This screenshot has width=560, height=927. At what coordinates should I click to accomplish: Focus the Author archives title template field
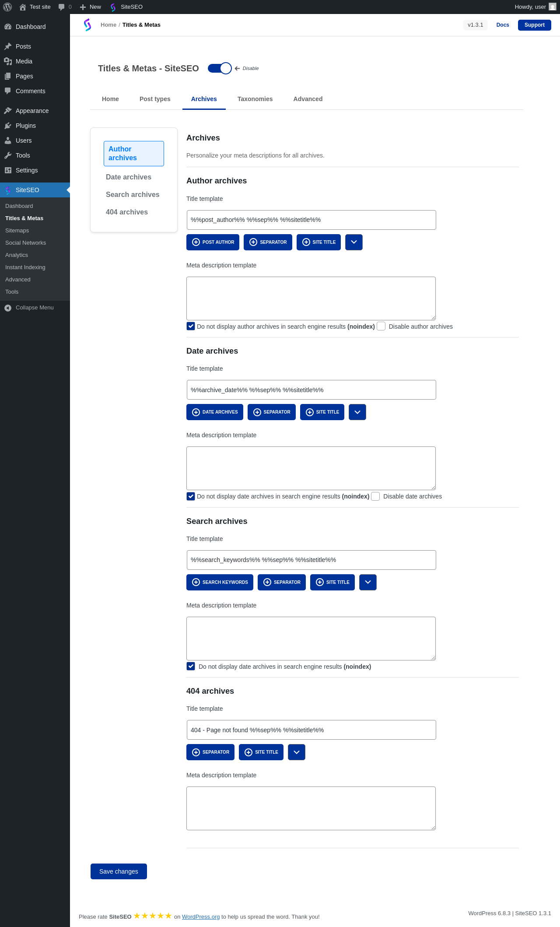pyautogui.click(x=311, y=220)
